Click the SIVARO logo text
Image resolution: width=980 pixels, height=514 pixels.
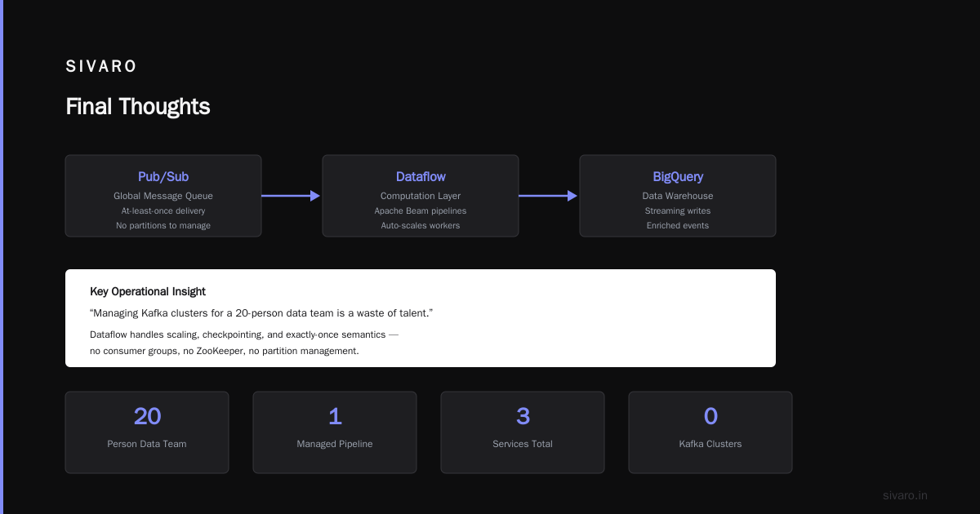pyautogui.click(x=101, y=67)
